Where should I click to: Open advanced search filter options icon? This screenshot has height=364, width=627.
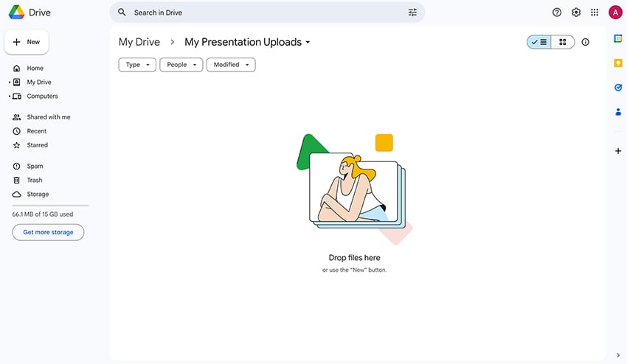412,13
